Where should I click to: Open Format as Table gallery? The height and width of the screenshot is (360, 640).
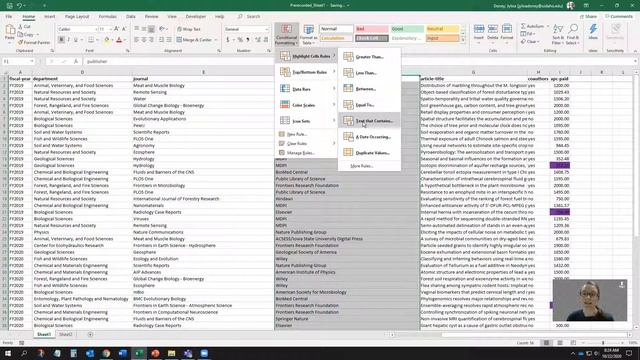(309, 34)
